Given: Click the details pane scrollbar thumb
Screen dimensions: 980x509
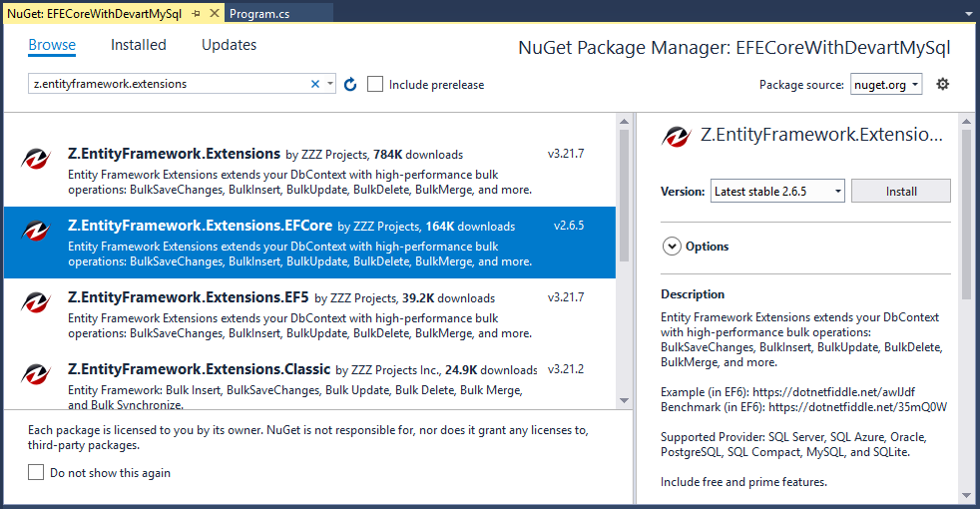Looking at the screenshot, I should [x=966, y=214].
